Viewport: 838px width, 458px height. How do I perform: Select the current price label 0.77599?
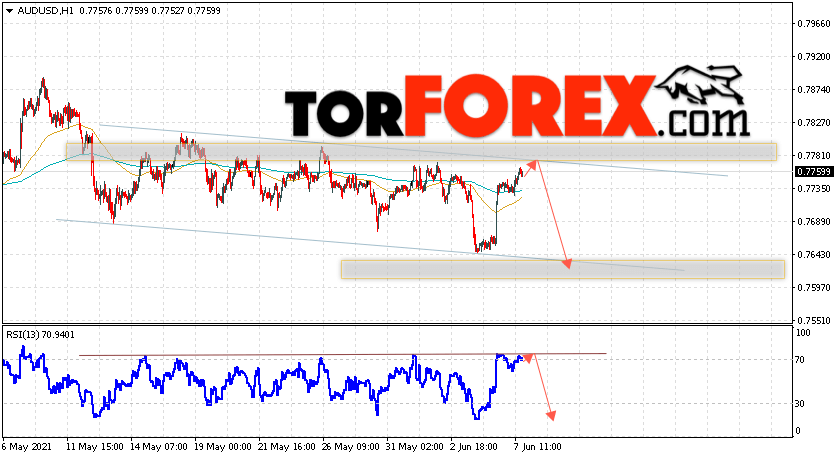814,172
